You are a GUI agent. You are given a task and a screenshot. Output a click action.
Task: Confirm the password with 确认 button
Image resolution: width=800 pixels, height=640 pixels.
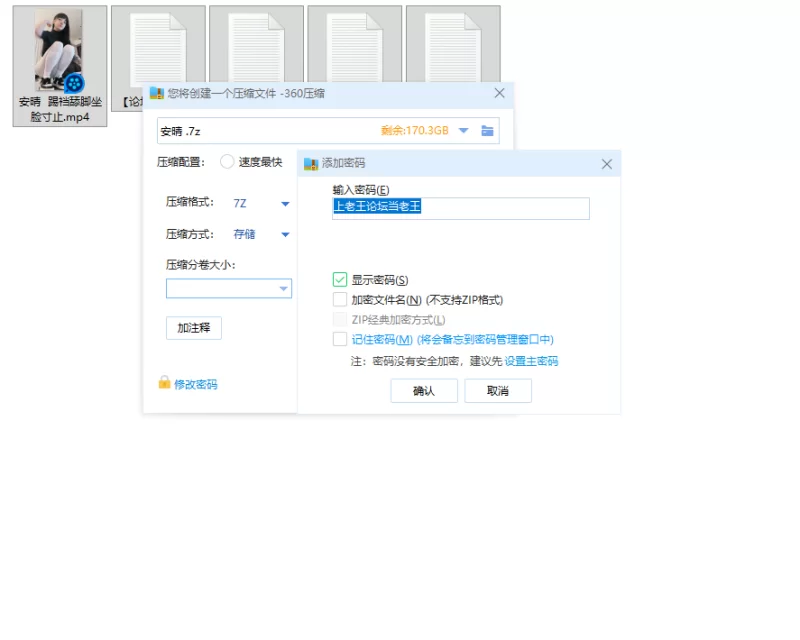point(424,391)
